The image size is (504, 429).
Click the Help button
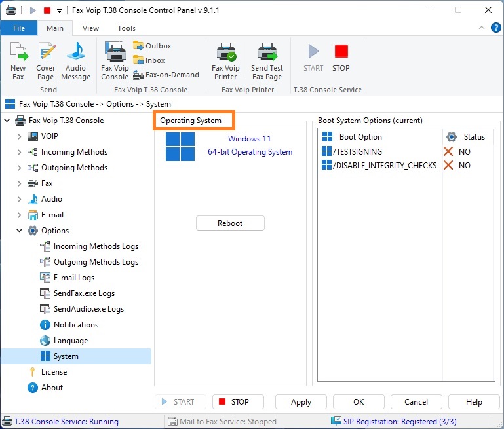tap(474, 402)
